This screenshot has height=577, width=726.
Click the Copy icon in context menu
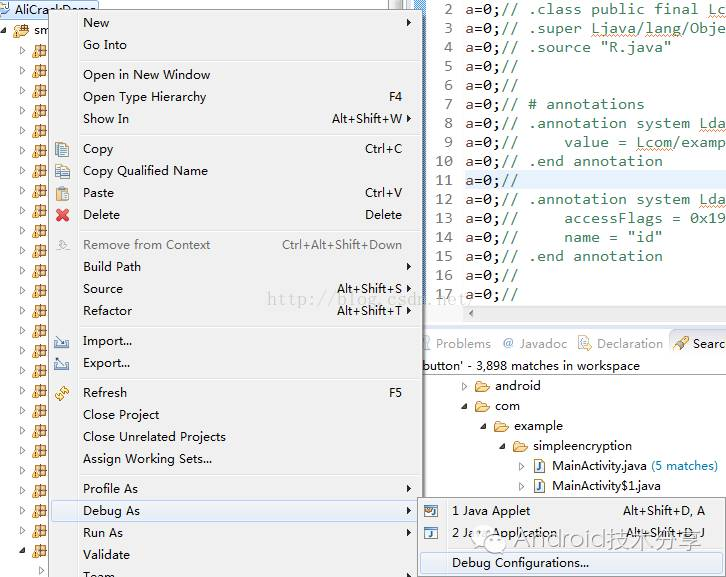point(62,149)
